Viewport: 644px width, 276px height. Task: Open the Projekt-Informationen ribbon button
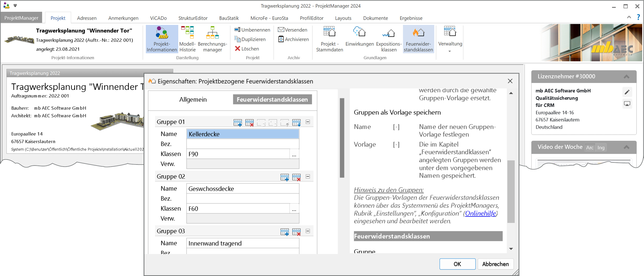click(162, 39)
